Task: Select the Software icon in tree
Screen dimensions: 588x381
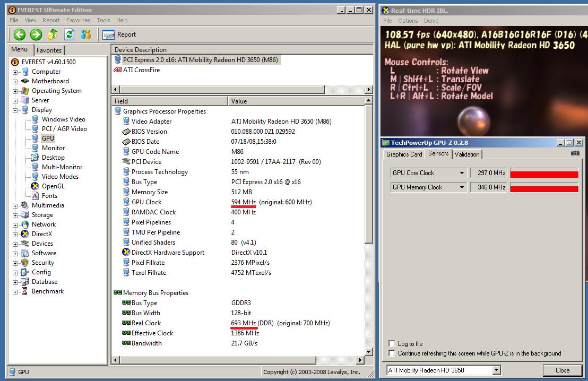Action: pyautogui.click(x=25, y=253)
